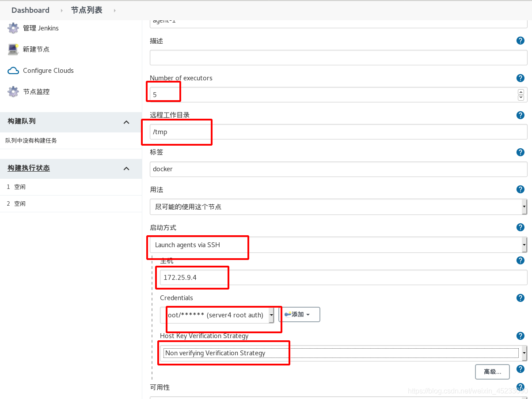Open 节点监控 link
Image resolution: width=532 pixels, height=399 pixels.
point(36,92)
